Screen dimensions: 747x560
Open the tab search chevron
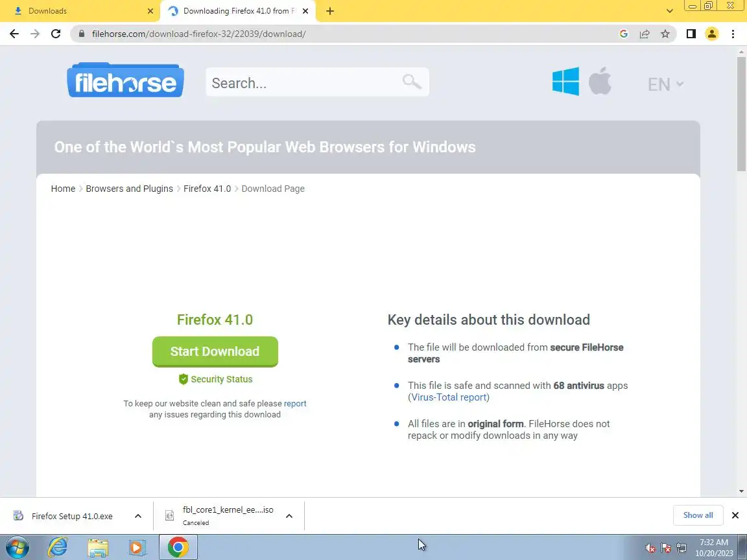[669, 11]
